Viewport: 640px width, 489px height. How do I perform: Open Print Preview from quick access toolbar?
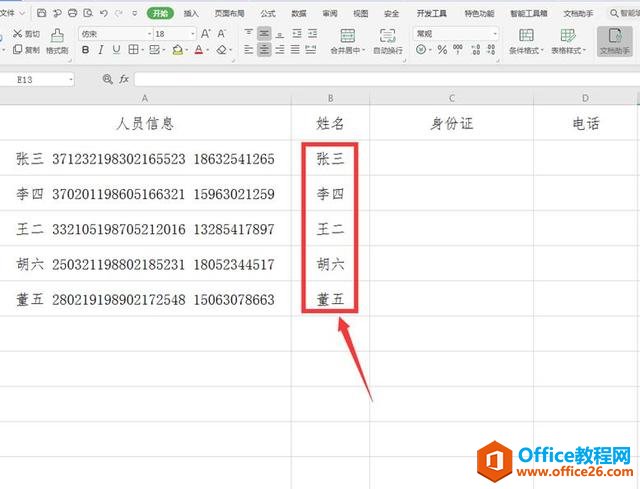(x=88, y=13)
